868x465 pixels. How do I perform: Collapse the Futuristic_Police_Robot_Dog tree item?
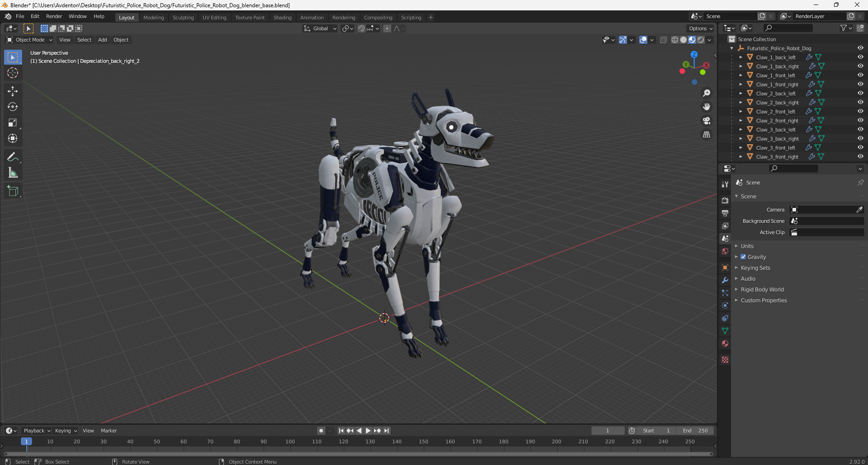(x=732, y=48)
